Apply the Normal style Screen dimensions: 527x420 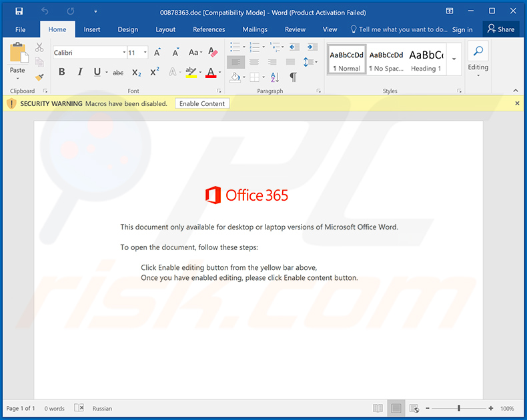[346, 59]
